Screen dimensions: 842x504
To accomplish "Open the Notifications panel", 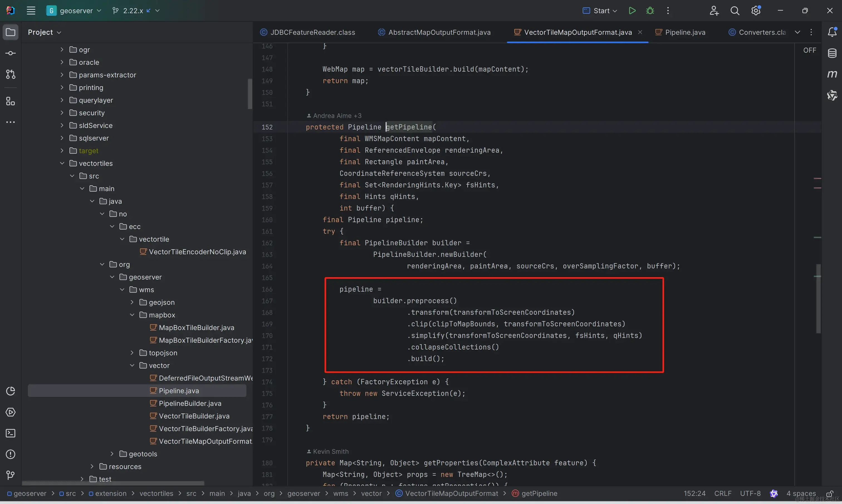I will coord(832,32).
